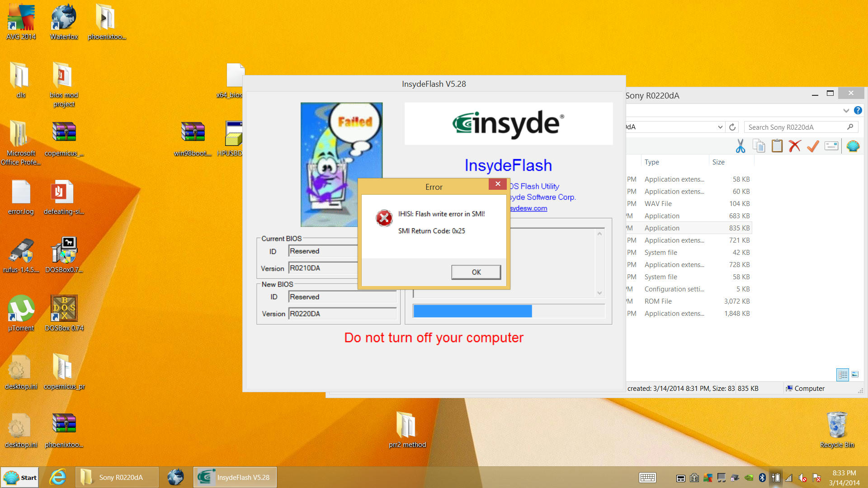Click the muted volume tray icon
Screen dimensions: 868x488
(x=803, y=478)
